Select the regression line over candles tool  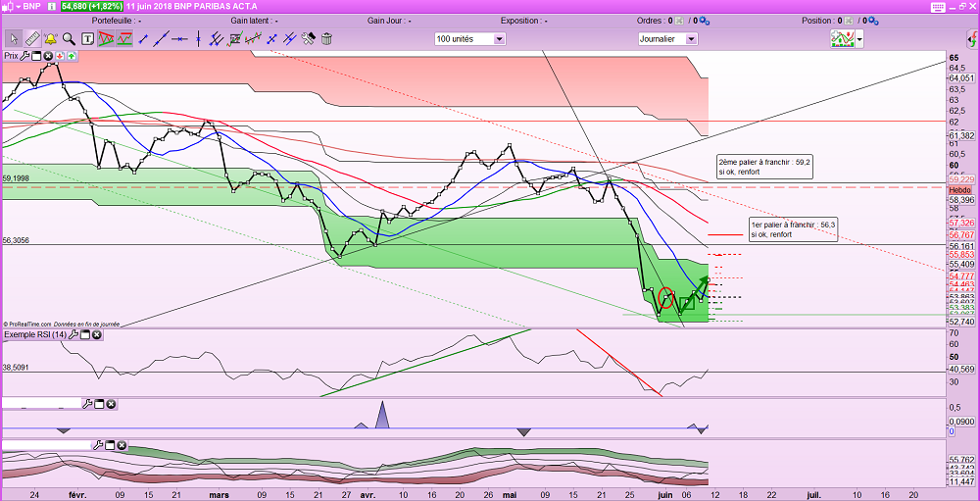(253, 39)
